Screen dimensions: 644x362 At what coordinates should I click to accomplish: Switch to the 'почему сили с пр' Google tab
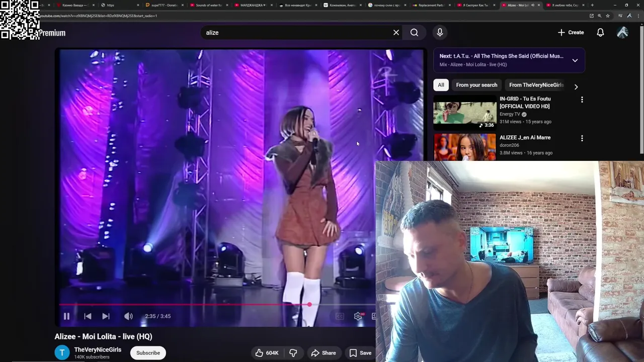[x=386, y=5]
